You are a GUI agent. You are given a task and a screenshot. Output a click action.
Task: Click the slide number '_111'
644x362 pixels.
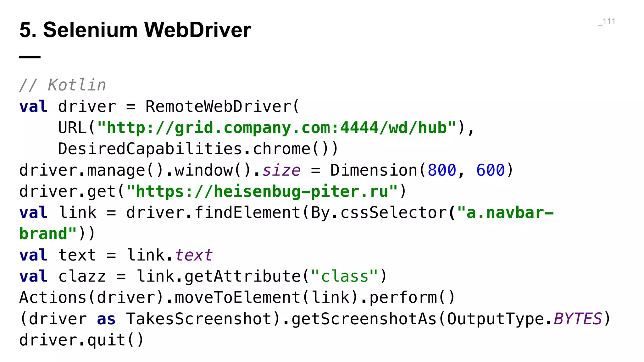click(607, 21)
